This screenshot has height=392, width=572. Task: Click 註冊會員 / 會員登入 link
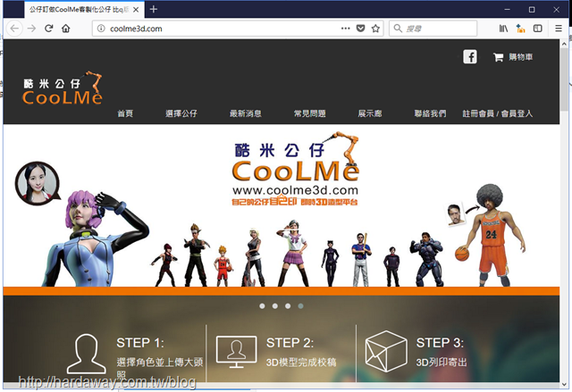(x=498, y=113)
